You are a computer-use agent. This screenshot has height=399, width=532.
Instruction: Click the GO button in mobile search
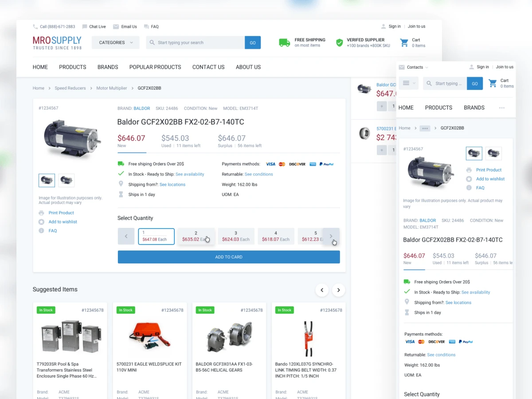(475, 83)
